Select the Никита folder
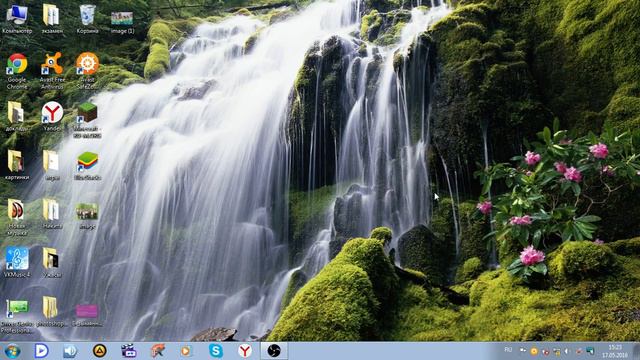640x360 pixels. pos(52,213)
